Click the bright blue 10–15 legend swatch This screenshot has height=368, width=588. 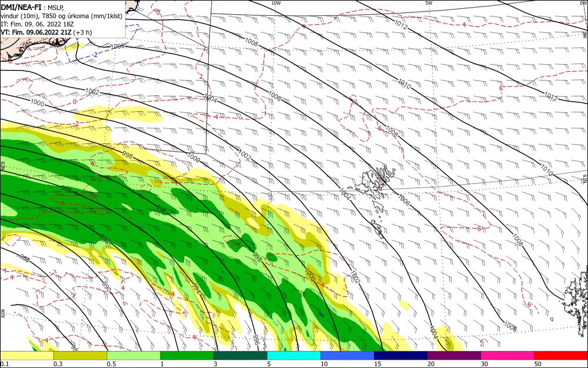[x=348, y=356]
